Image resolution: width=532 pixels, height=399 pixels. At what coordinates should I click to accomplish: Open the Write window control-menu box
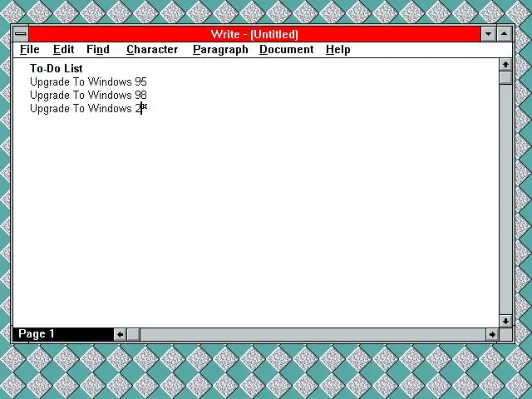point(21,33)
